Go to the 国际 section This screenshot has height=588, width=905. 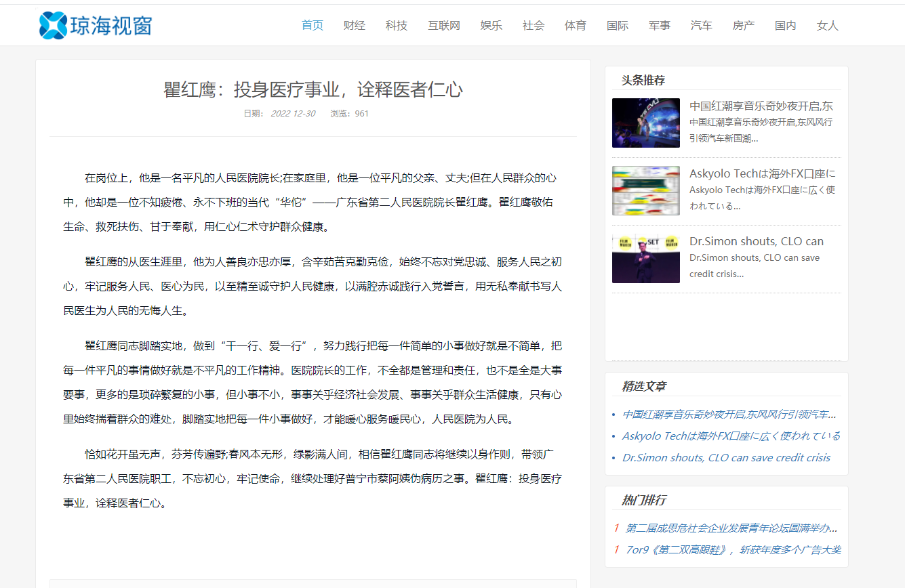(x=618, y=26)
